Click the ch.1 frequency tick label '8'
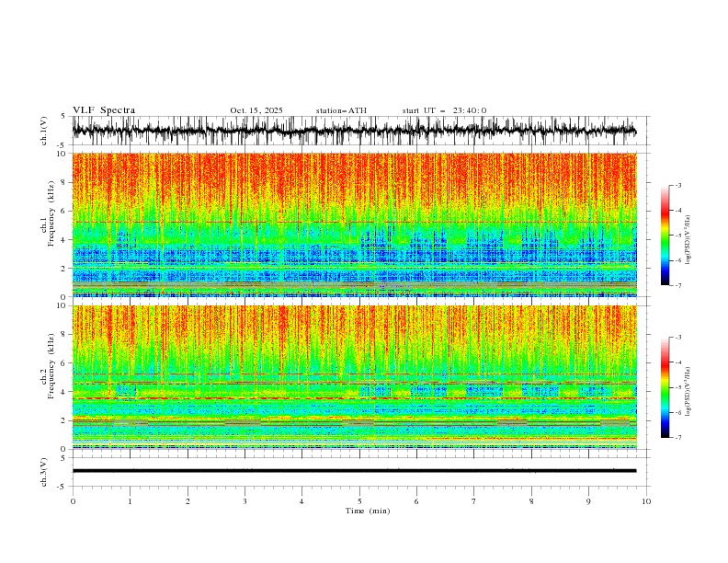Viewport: 728px width, 563px height. [x=63, y=182]
